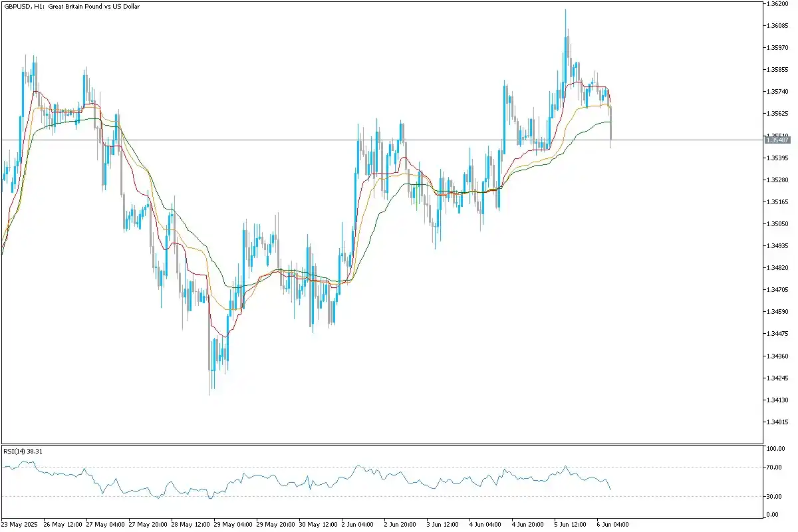This screenshot has width=798, height=532.
Task: Click the 1.35395 price axis label
Action: coord(777,158)
